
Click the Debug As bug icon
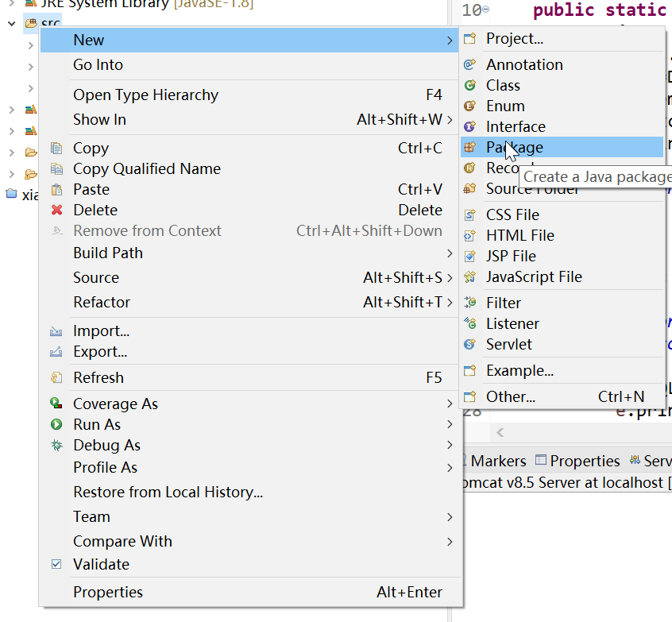pyautogui.click(x=56, y=446)
